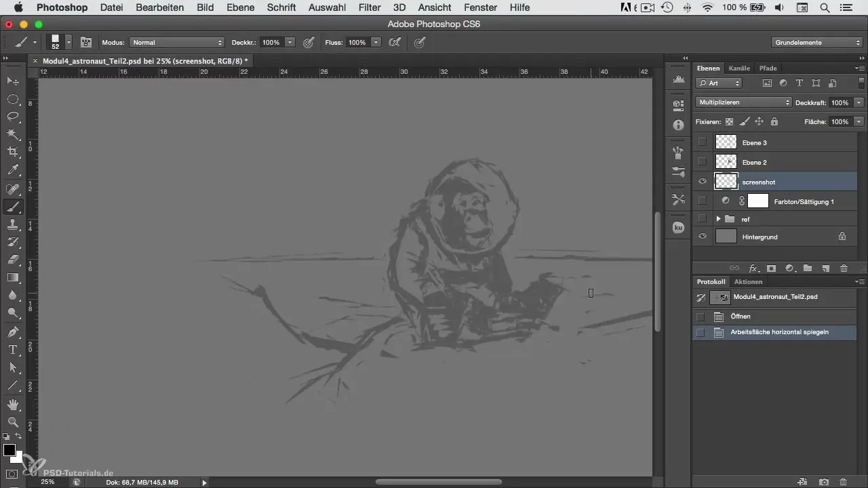Add a layer mask
The width and height of the screenshot is (868, 488).
pos(771,268)
